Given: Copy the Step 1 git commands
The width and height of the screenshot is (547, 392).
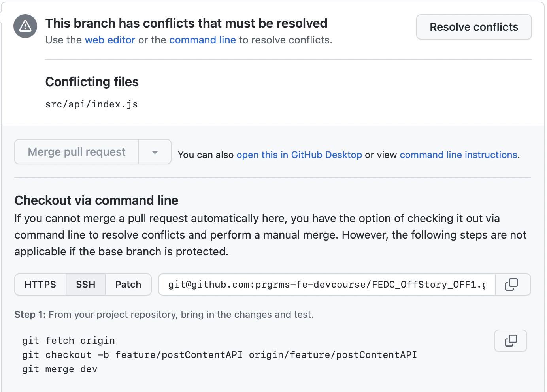Looking at the screenshot, I should click(x=510, y=341).
